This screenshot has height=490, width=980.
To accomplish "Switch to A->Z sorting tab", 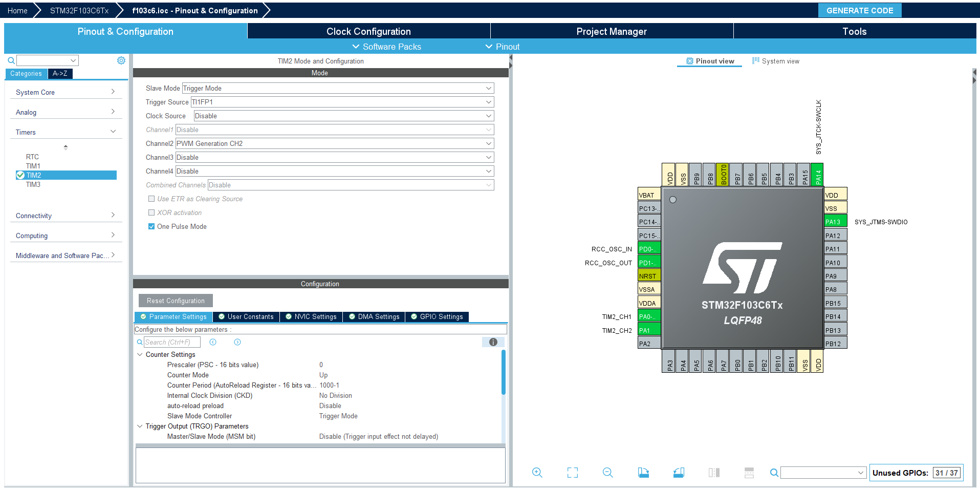I will coord(60,74).
